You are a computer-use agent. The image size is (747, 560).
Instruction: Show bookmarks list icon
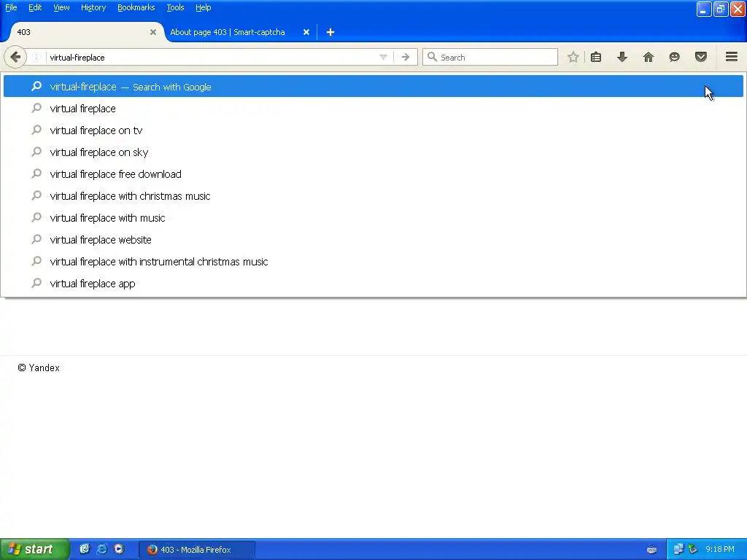click(596, 57)
